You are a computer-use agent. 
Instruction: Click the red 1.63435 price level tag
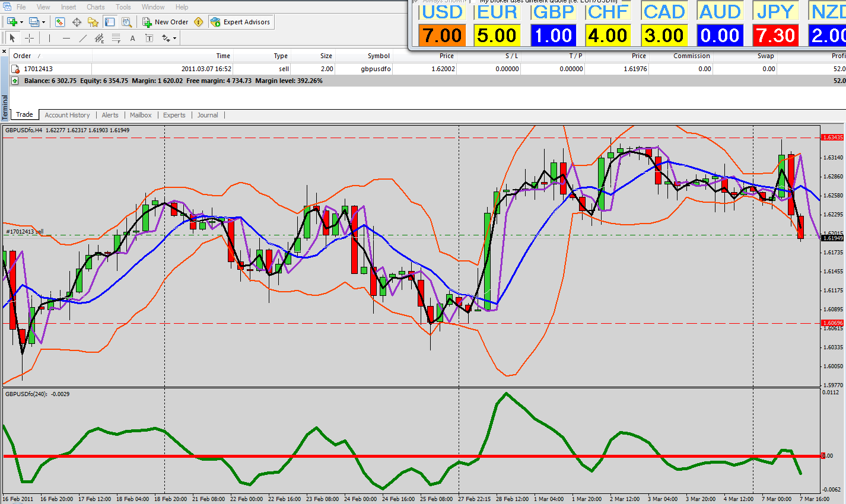coord(832,138)
